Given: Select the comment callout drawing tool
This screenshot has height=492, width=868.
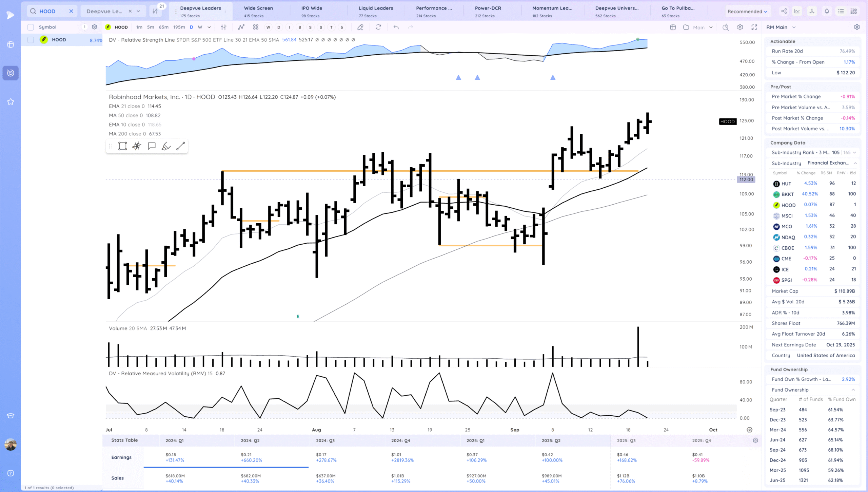Looking at the screenshot, I should [x=152, y=146].
